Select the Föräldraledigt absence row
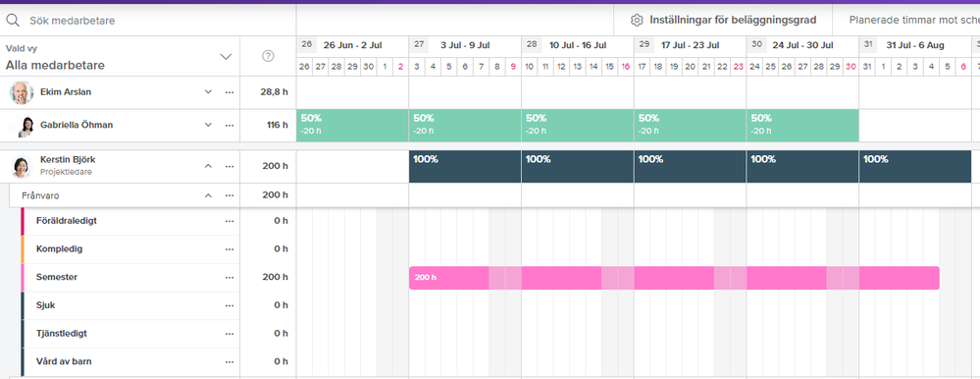The height and width of the screenshot is (379, 980). pos(130,221)
